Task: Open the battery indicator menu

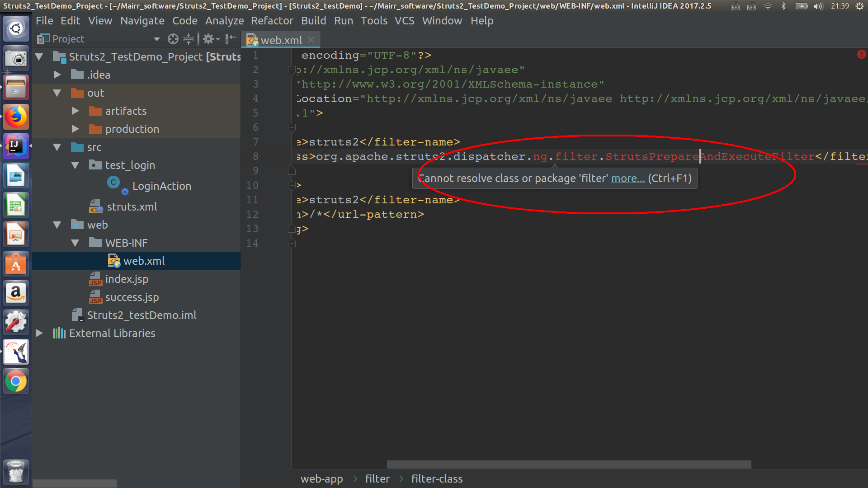Action: coord(801,6)
